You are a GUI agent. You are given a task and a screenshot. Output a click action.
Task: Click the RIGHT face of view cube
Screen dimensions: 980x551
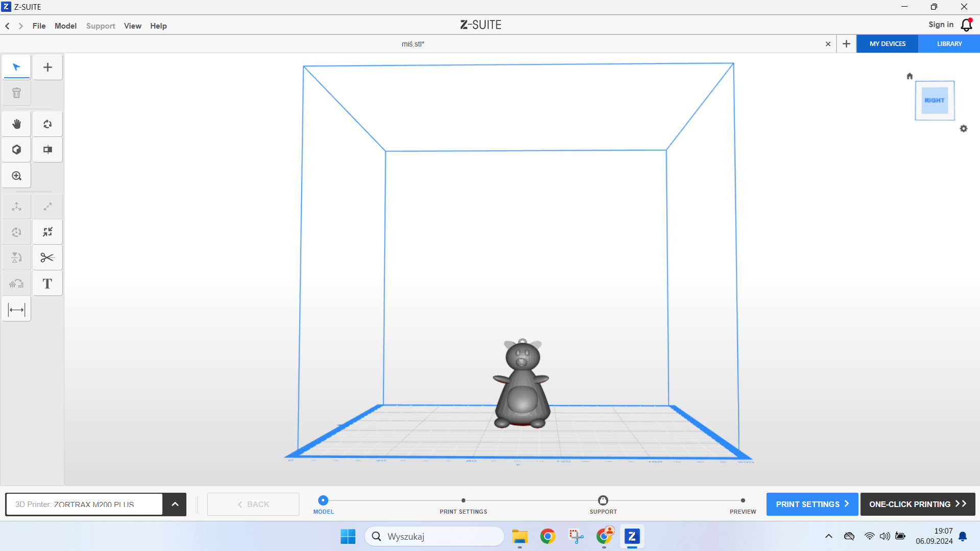[935, 100]
